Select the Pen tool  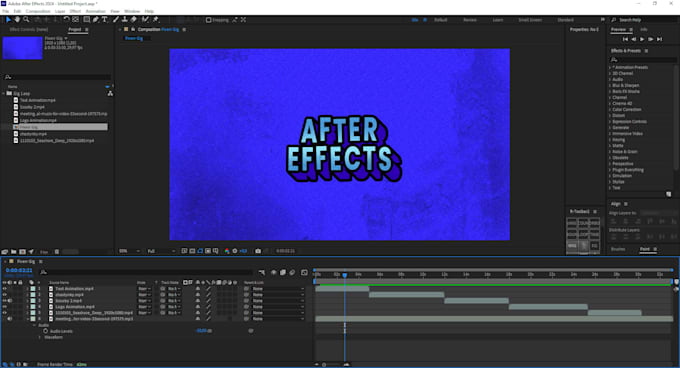coord(95,20)
